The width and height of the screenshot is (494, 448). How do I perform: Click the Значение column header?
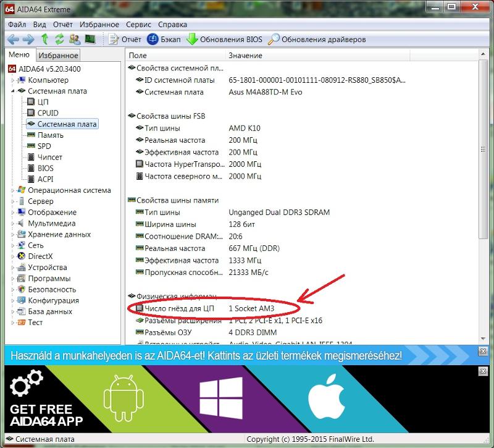[x=317, y=56]
